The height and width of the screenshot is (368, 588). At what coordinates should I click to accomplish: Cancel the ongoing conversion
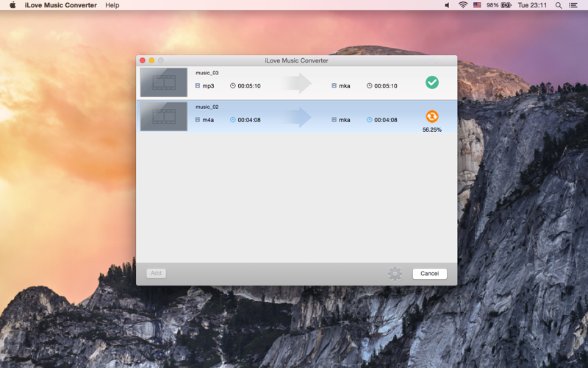click(429, 273)
